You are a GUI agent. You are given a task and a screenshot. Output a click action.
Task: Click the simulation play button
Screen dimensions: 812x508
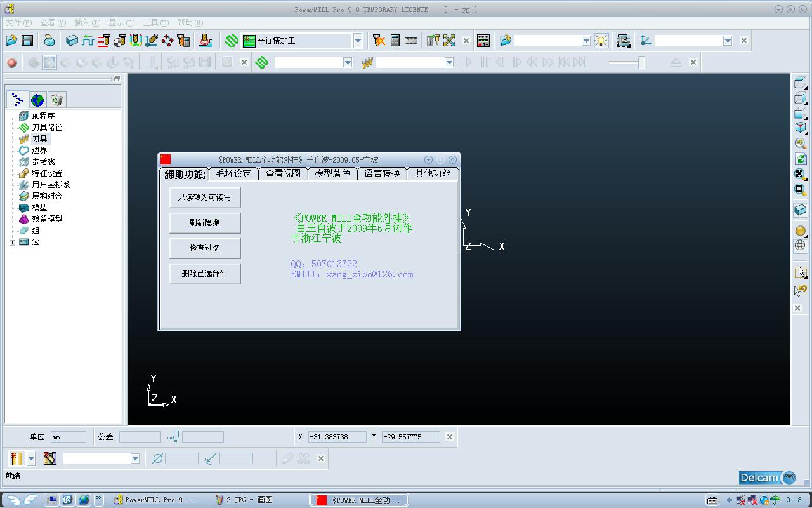coord(469,62)
